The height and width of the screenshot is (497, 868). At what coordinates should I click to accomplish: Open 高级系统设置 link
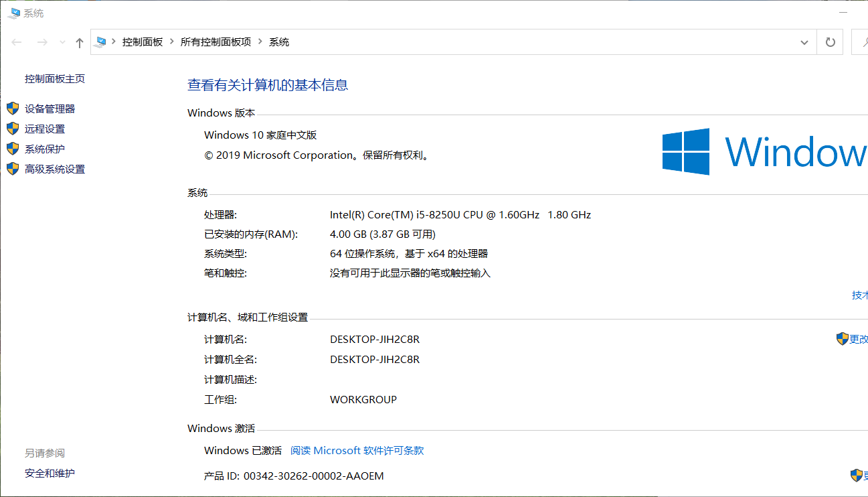(55, 169)
